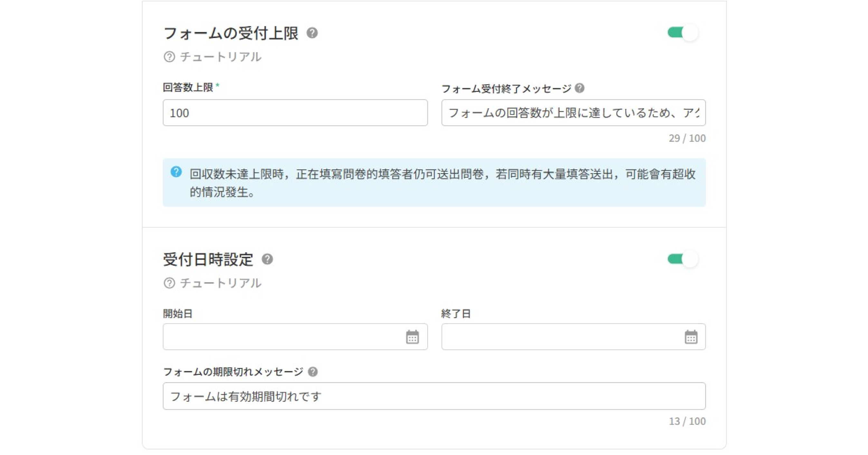Click the 終了日 label
Viewport: 868px width, 455px height.
coord(456,314)
